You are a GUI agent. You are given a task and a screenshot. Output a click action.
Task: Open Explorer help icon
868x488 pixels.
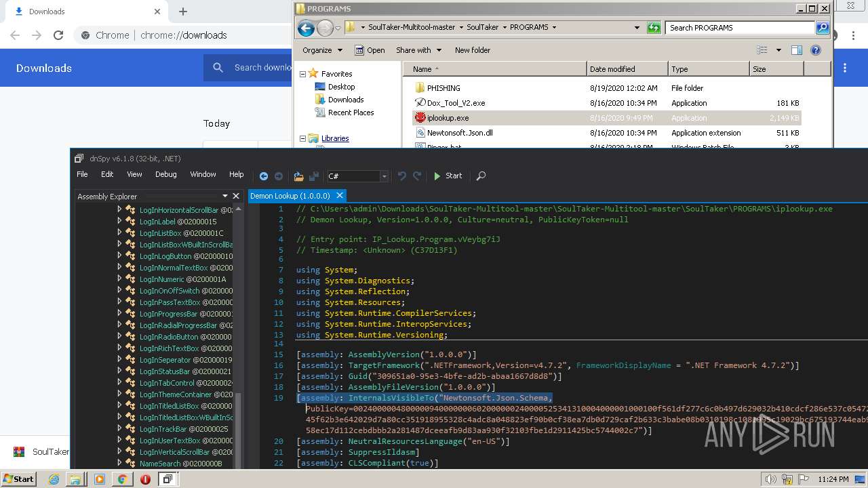click(x=816, y=50)
